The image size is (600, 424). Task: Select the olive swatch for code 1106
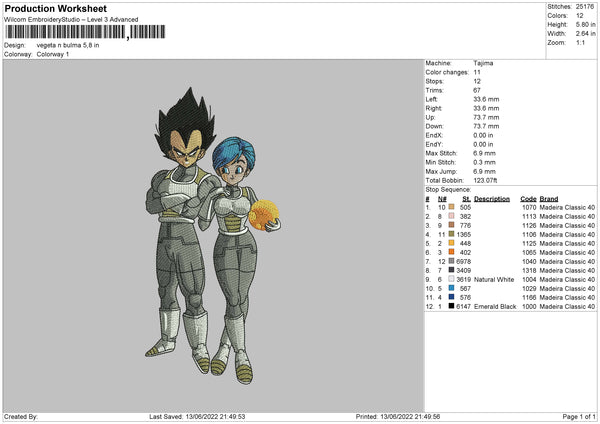(x=452, y=234)
